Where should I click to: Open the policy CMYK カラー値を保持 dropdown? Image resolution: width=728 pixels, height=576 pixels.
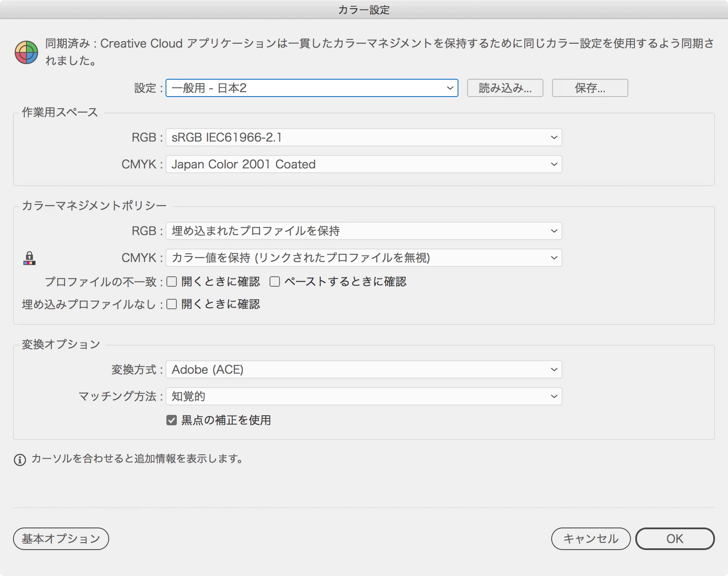(x=364, y=258)
